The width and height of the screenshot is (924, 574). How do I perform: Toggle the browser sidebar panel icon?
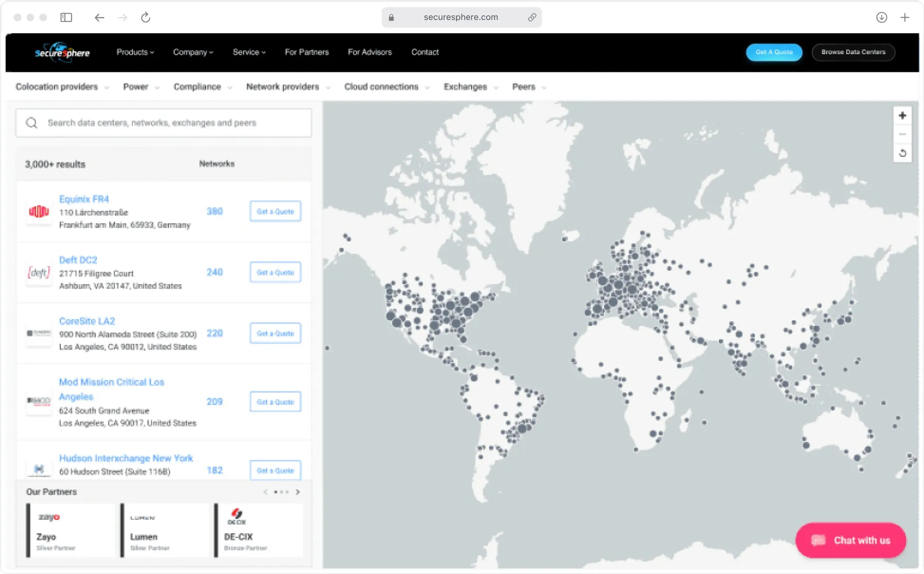tap(66, 18)
